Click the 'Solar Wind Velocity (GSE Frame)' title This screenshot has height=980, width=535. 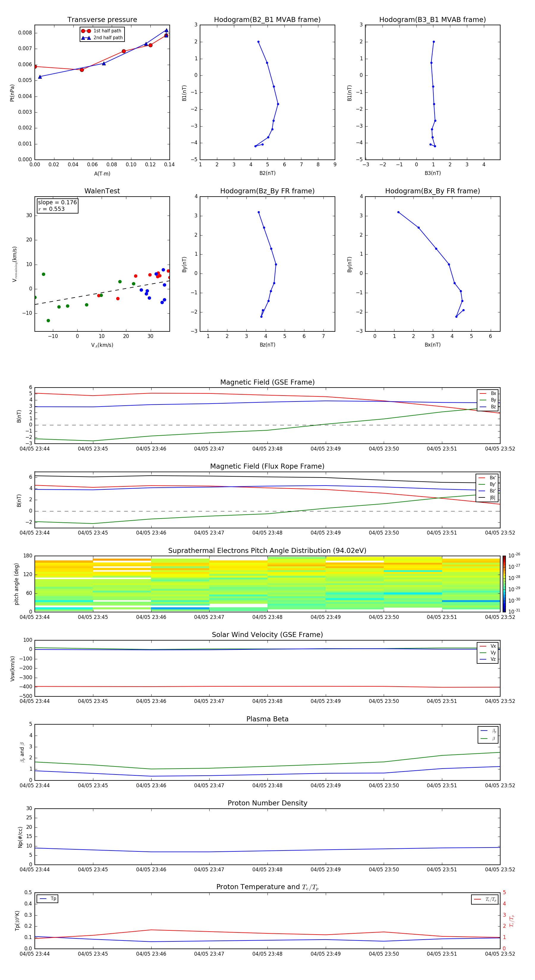point(267,635)
